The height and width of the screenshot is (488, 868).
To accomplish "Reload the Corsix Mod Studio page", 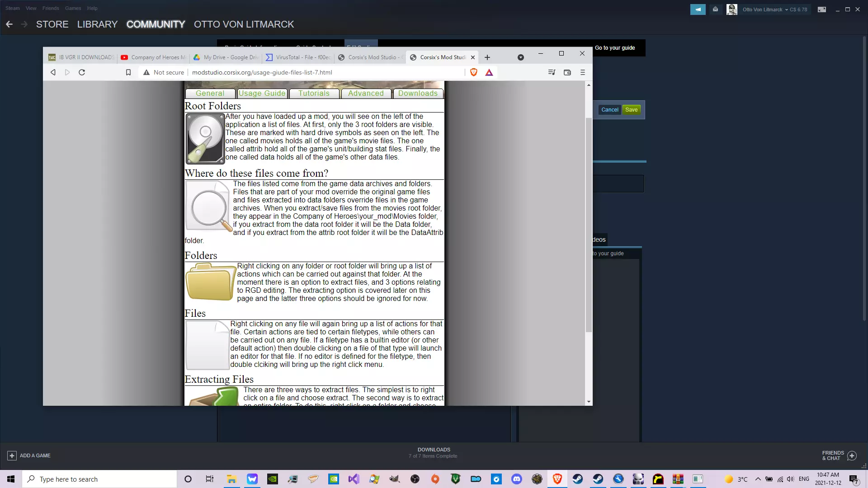I will (82, 72).
